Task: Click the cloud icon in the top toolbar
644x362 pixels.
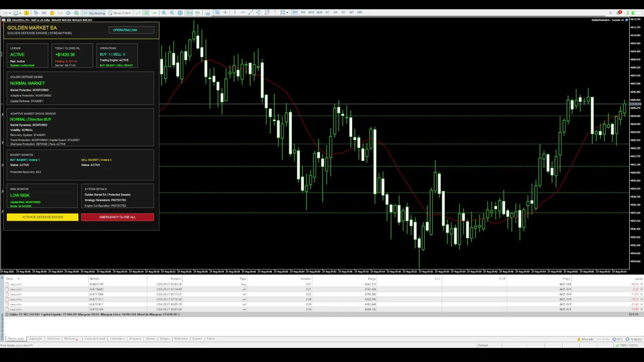Action: pos(68,13)
